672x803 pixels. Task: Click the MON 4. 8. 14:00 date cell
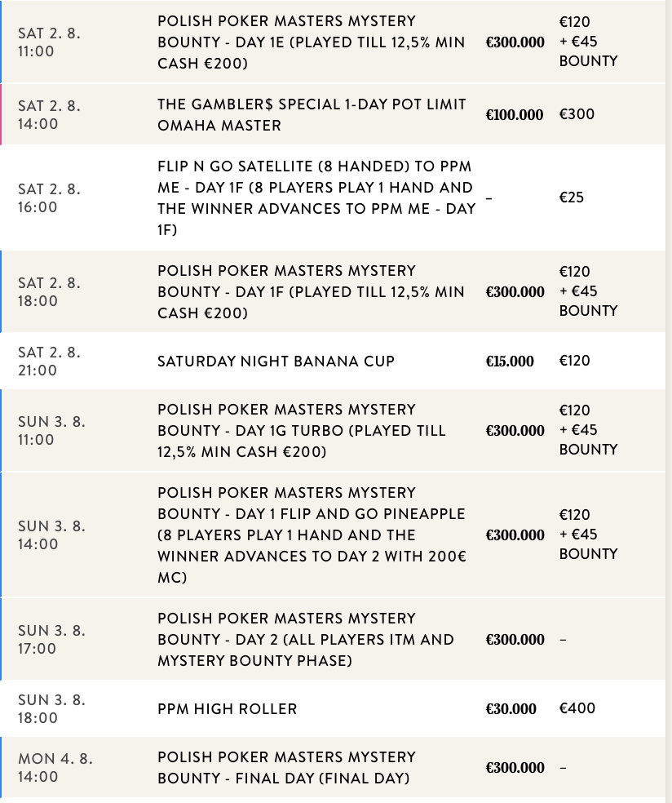click(55, 768)
